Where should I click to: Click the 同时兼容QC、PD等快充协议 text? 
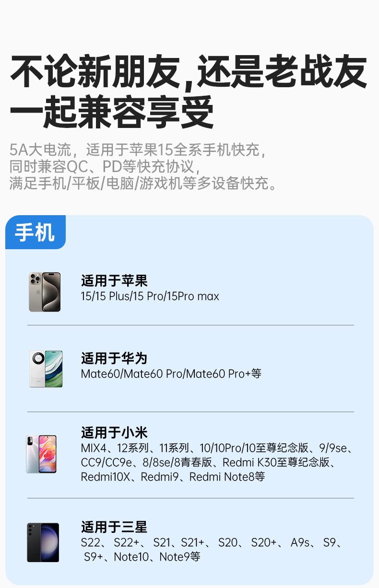tap(104, 166)
